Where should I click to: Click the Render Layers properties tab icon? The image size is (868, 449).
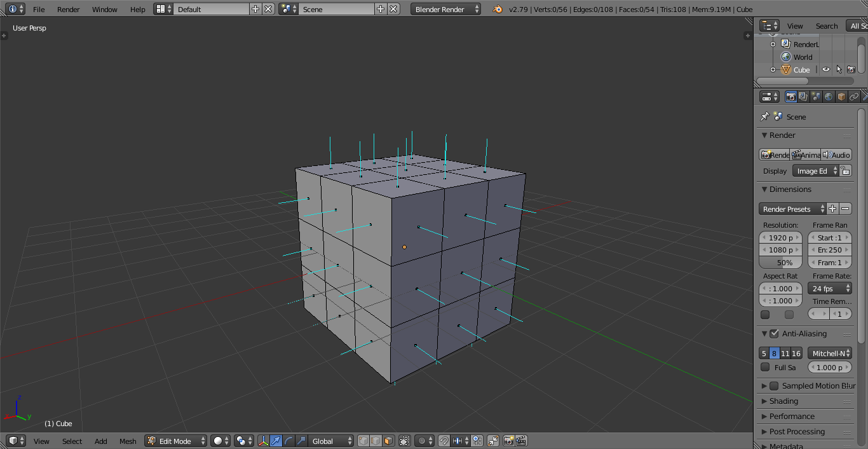click(803, 97)
